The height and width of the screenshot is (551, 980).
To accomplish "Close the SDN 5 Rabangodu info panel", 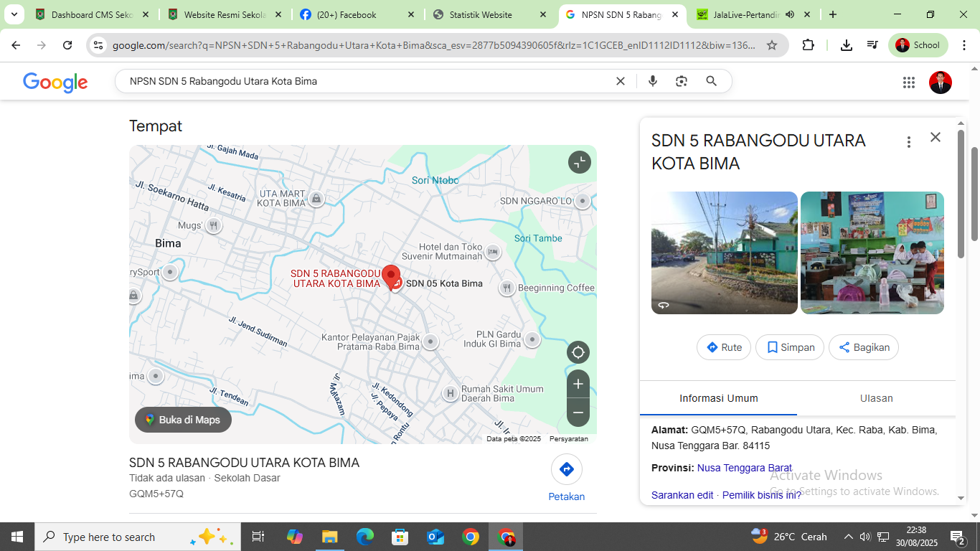I will 935,137.
